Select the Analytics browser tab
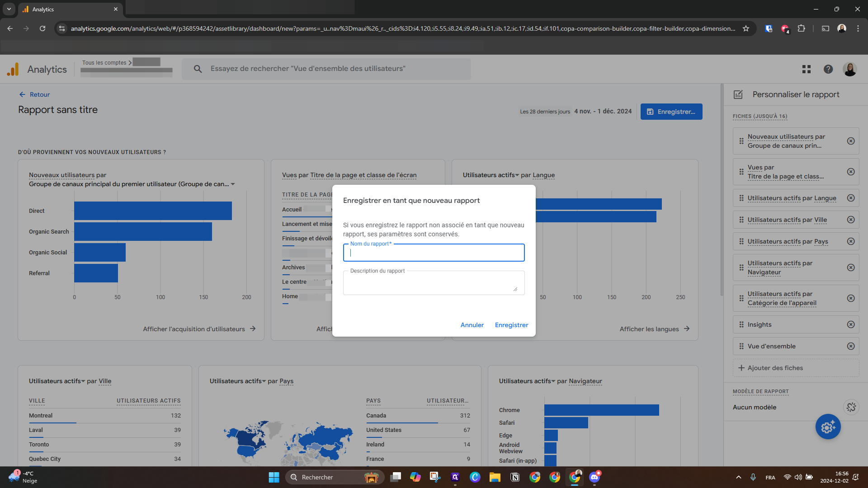The width and height of the screenshot is (868, 488). (x=70, y=9)
